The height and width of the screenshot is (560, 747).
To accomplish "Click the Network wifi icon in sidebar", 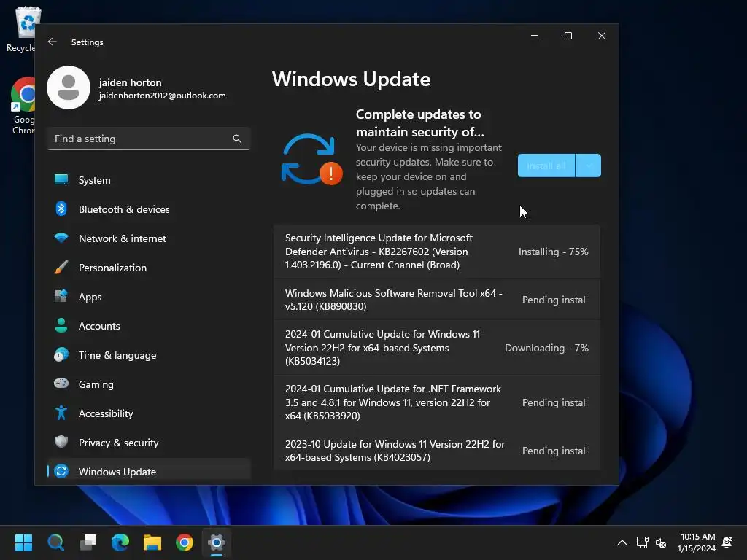I will tap(61, 238).
